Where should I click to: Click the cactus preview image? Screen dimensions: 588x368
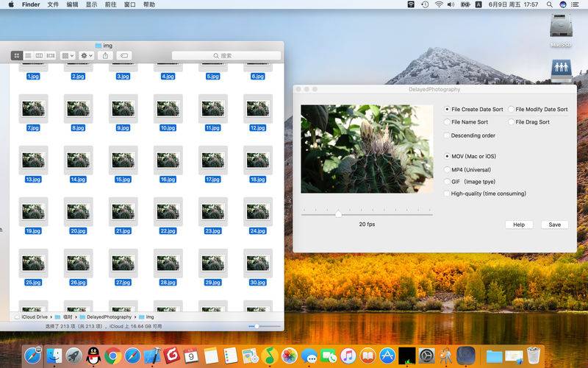coord(367,149)
